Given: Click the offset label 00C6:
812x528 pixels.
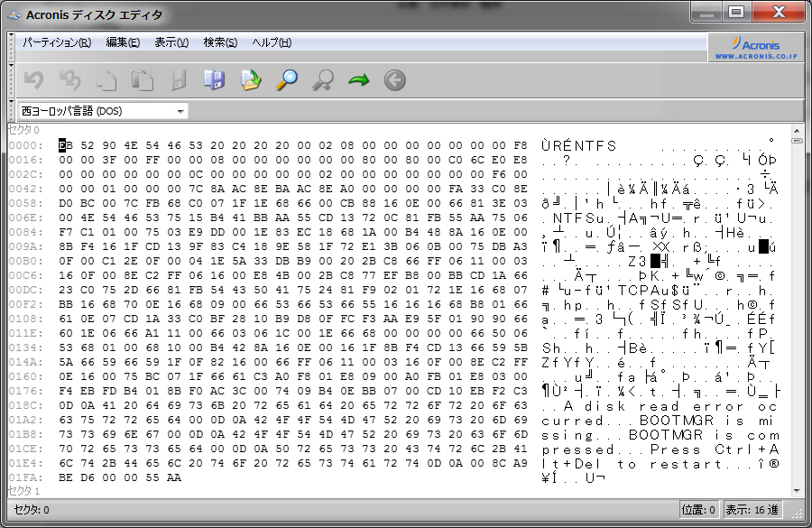Looking at the screenshot, I should point(26,275).
